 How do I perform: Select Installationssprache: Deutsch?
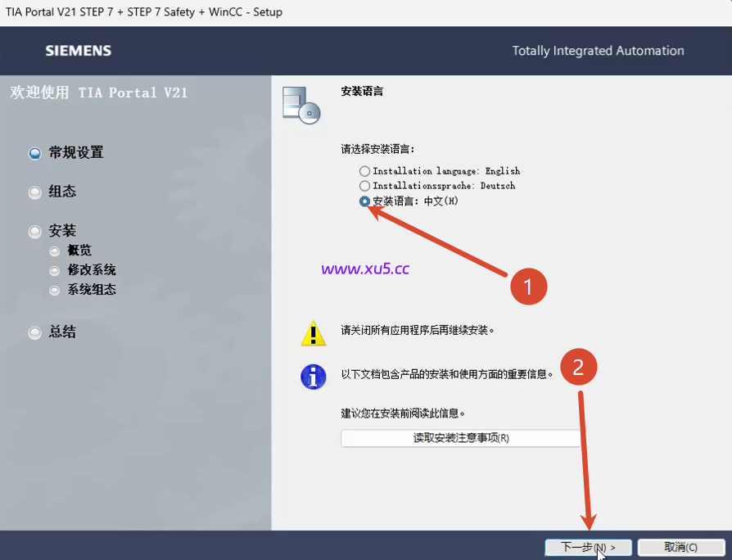[364, 185]
